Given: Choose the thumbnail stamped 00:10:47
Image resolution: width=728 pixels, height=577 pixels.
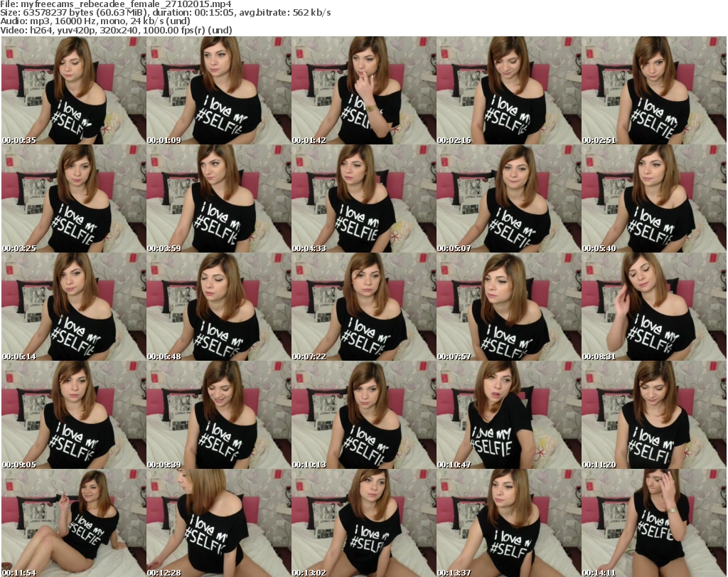Looking at the screenshot, I should coord(508,415).
